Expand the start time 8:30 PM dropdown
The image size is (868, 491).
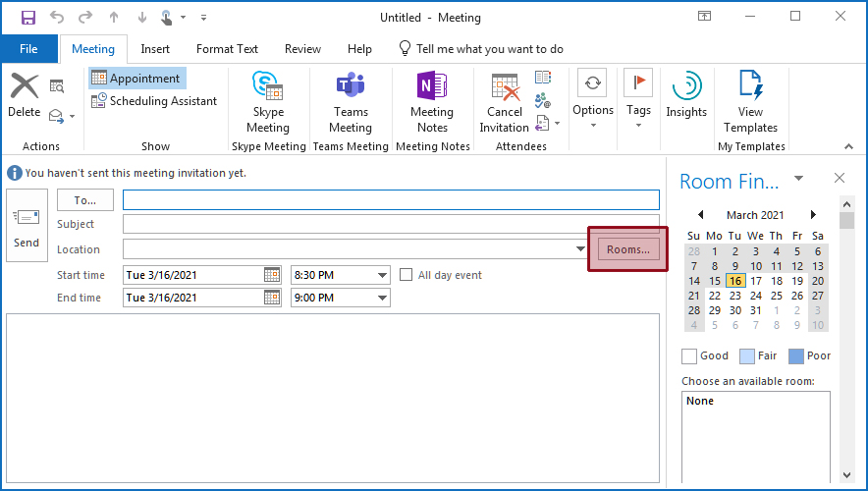382,276
